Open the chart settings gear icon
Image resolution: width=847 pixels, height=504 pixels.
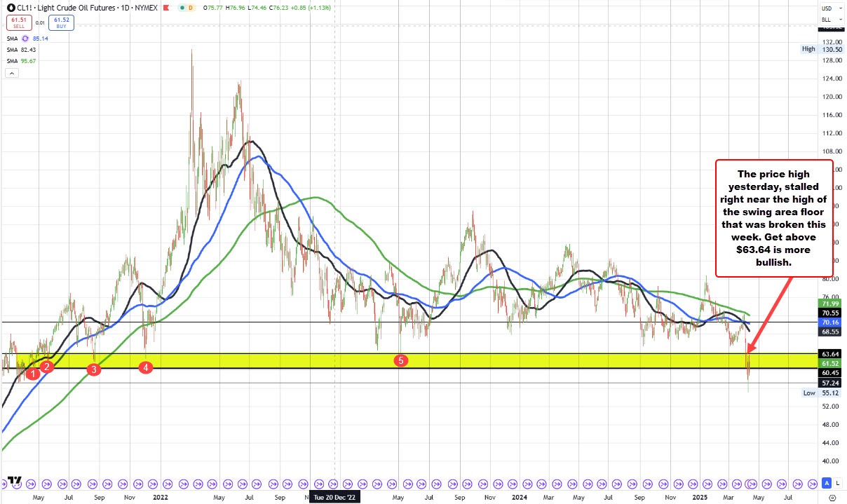click(832, 498)
